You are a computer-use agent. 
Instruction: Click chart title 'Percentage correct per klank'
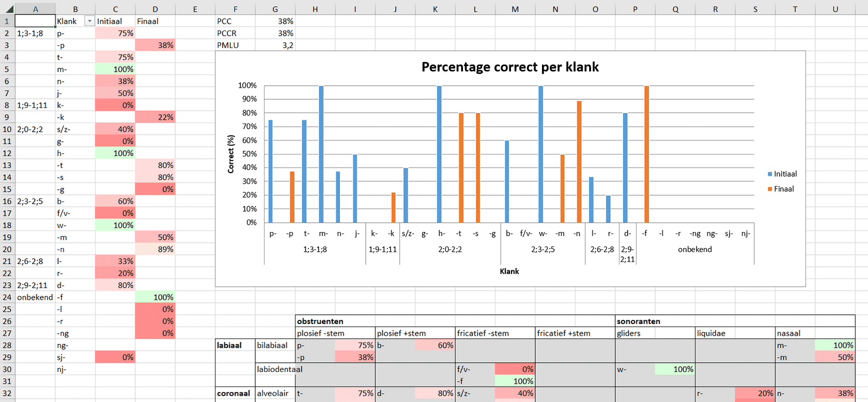pyautogui.click(x=510, y=67)
